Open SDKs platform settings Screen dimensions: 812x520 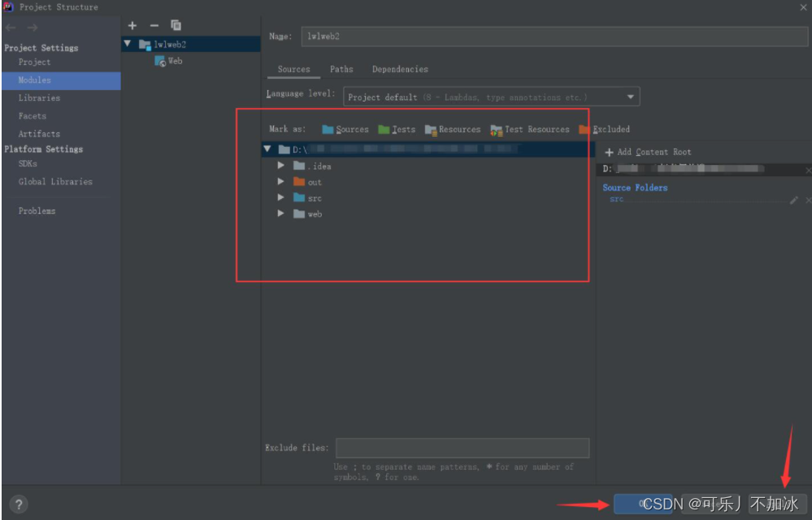(28, 163)
